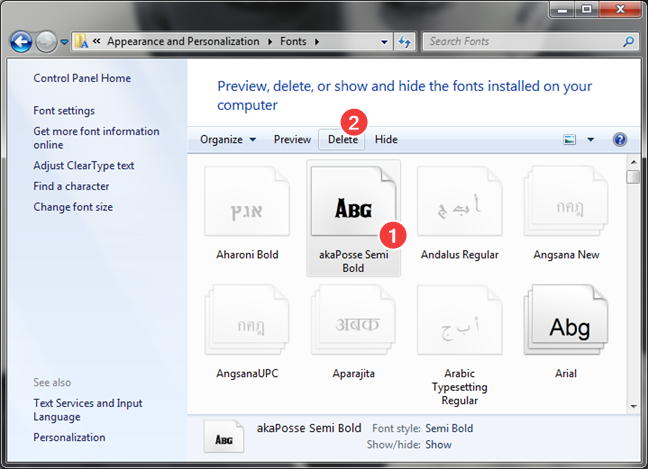Select the Arial font icon
Viewport: 648px width, 469px height.
566,320
